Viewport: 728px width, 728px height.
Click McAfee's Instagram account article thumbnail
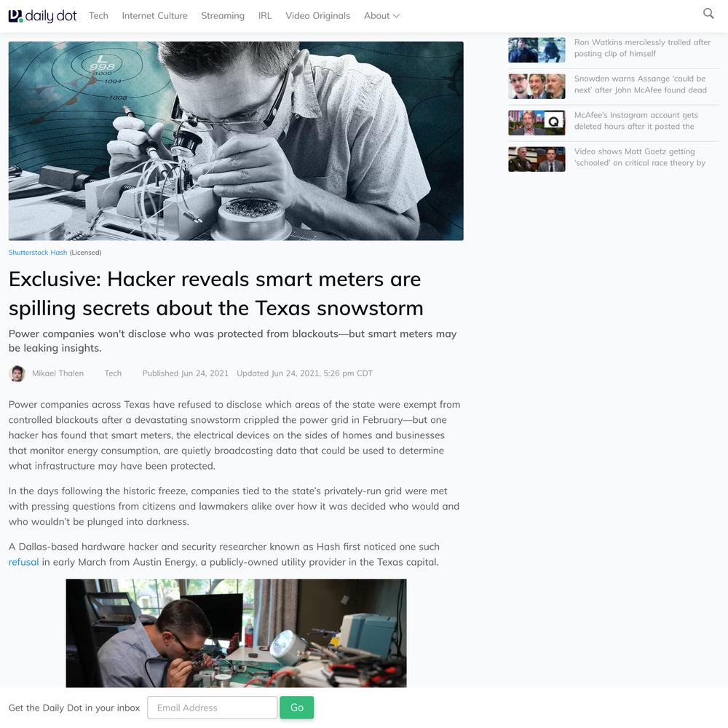[x=537, y=122]
